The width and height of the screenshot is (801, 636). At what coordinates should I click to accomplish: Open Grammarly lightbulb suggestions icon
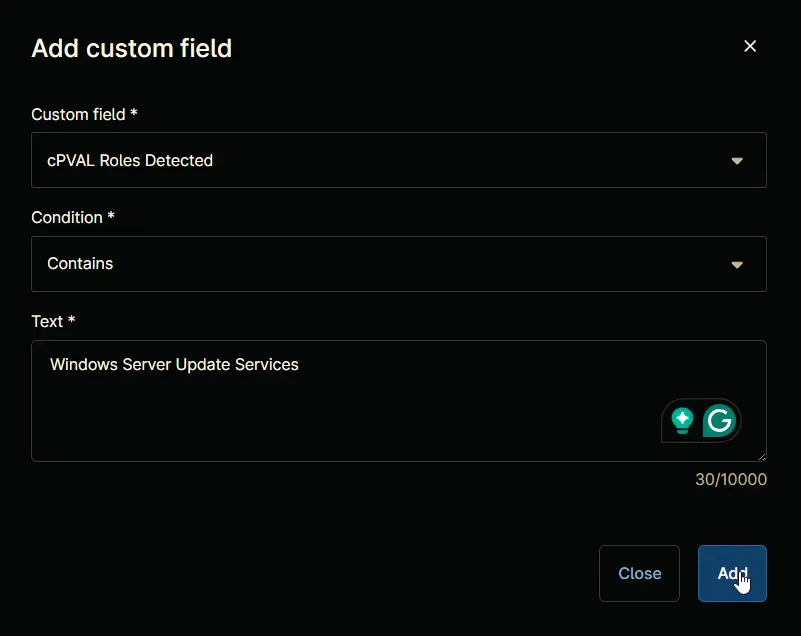tap(682, 421)
